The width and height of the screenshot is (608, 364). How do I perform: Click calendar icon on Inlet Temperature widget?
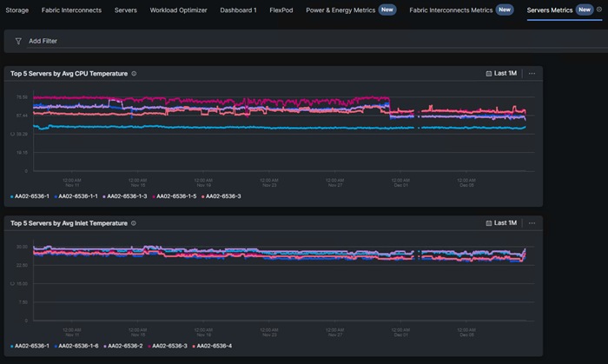click(x=488, y=223)
